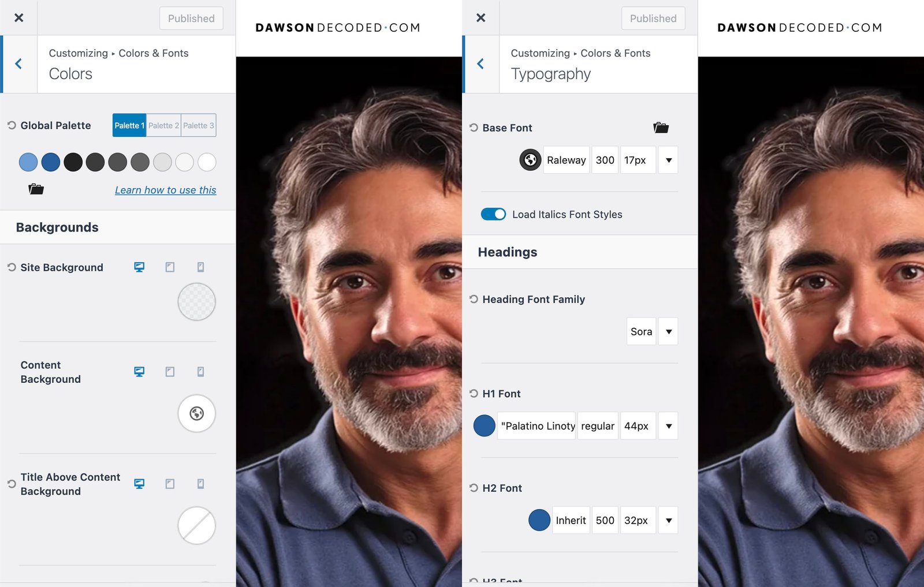924x587 pixels.
Task: Switch to Palette 3
Action: 199,125
